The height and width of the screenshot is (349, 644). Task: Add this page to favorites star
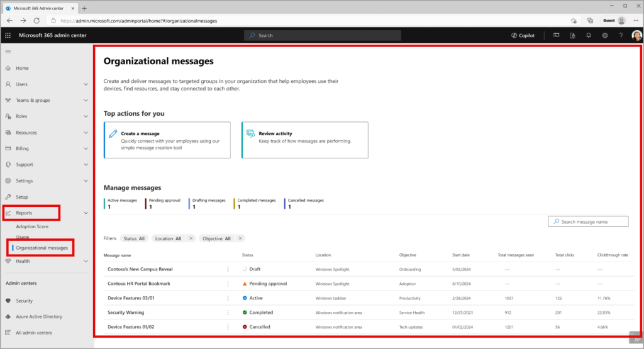click(574, 21)
